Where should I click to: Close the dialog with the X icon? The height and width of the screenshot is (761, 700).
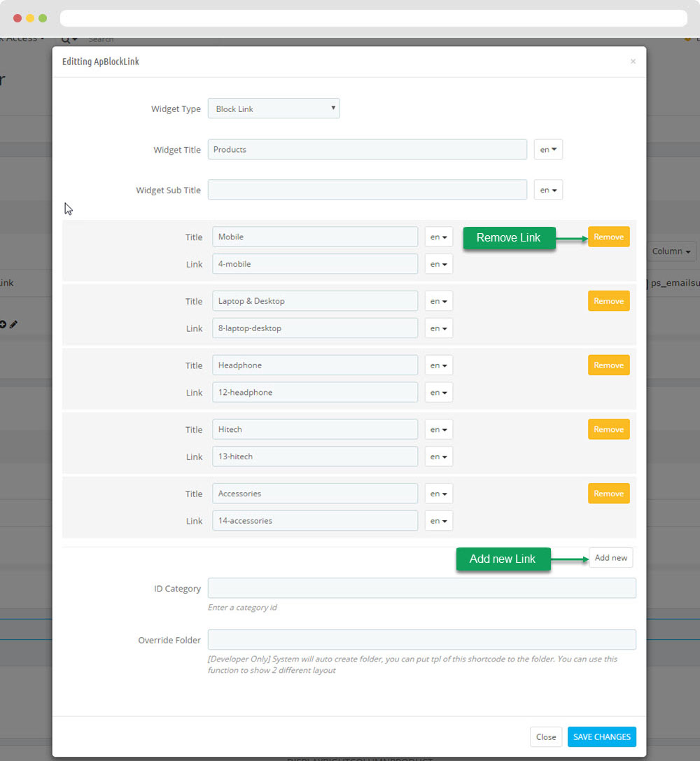coord(633,62)
